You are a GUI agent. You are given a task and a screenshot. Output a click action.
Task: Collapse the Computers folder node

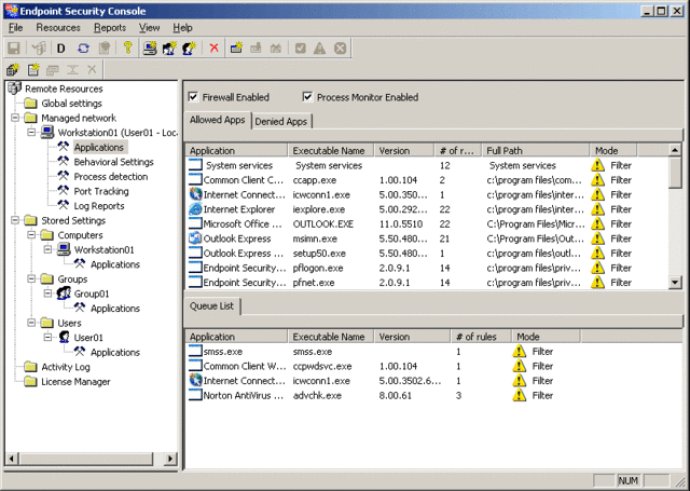click(x=31, y=235)
